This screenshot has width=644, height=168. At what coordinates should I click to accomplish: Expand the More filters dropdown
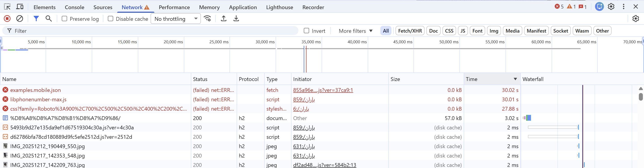click(355, 31)
